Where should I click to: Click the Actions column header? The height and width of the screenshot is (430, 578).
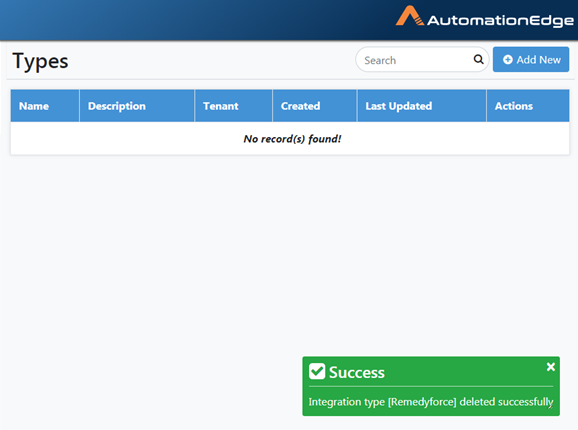(514, 106)
